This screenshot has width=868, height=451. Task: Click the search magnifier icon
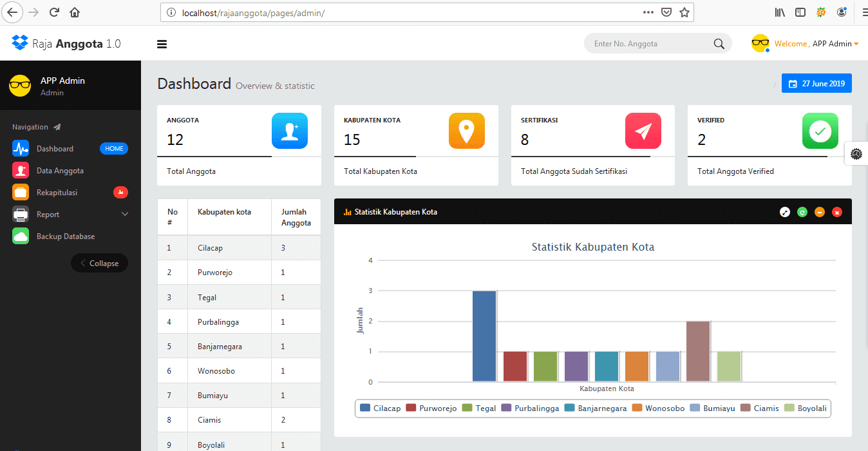(718, 43)
